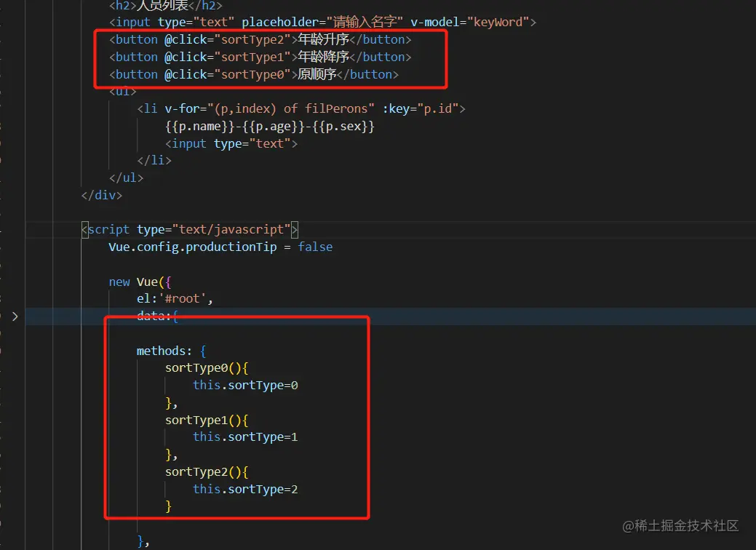Click the folded data:{ line

pyautogui.click(x=157, y=316)
